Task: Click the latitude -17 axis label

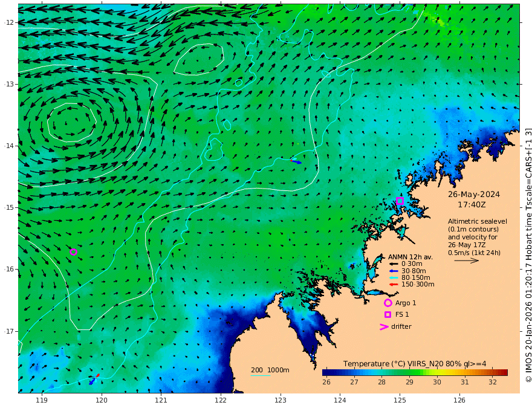Action: (9, 331)
